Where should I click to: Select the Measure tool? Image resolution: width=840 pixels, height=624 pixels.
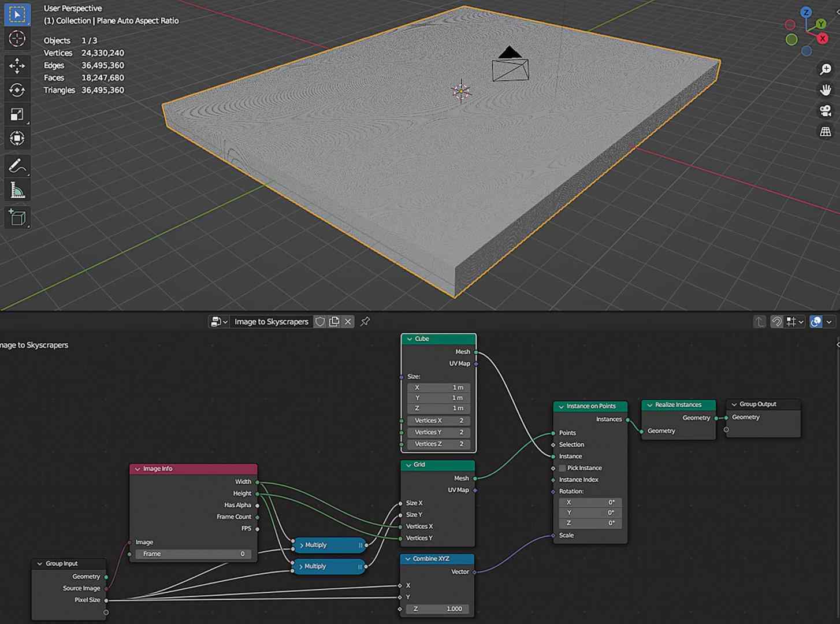(x=17, y=189)
